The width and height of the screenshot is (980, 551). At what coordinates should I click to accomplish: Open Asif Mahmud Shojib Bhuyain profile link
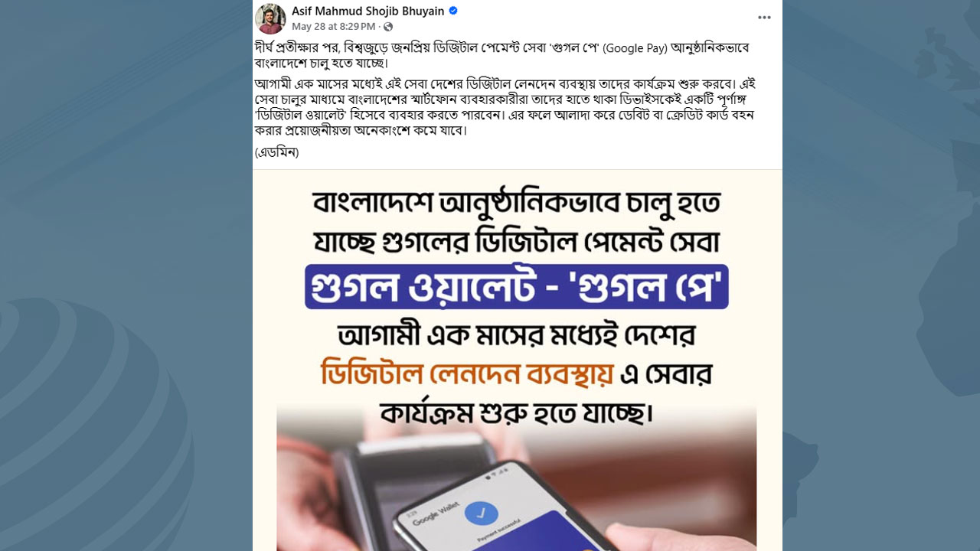[368, 11]
